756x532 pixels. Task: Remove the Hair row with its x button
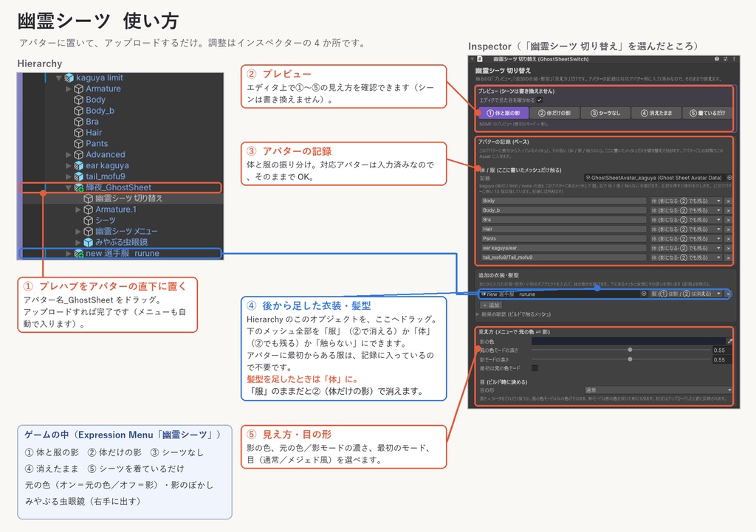pyautogui.click(x=728, y=229)
